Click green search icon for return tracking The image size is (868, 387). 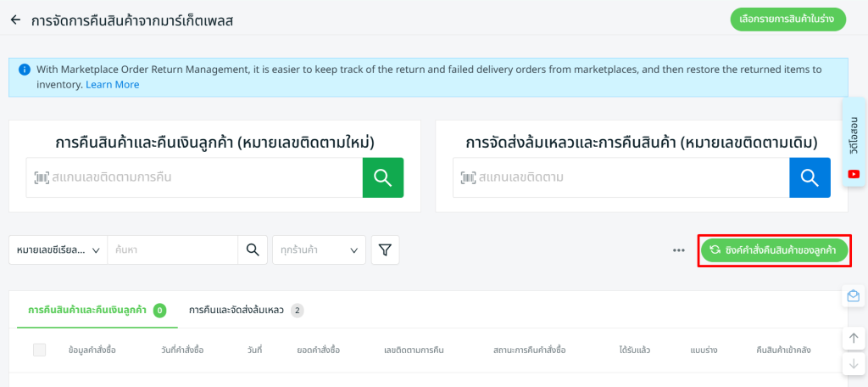pyautogui.click(x=382, y=177)
